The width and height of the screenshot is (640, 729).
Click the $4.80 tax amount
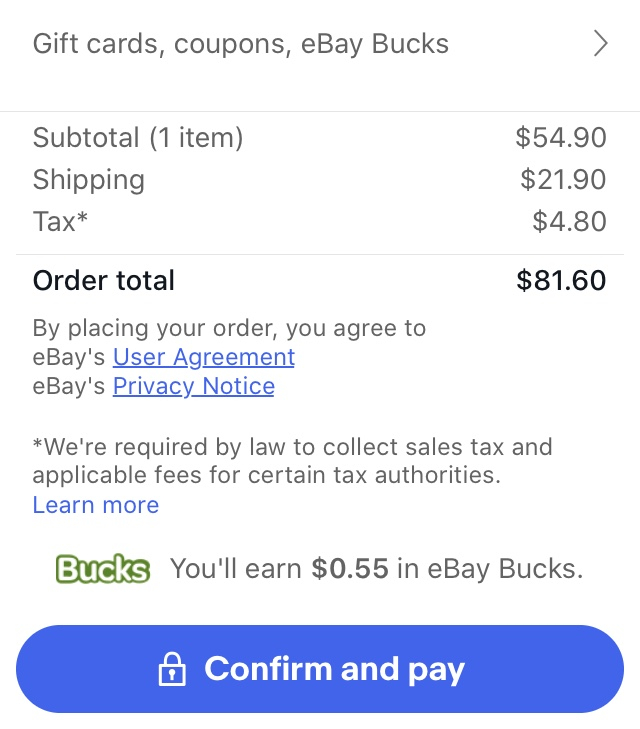(x=569, y=221)
